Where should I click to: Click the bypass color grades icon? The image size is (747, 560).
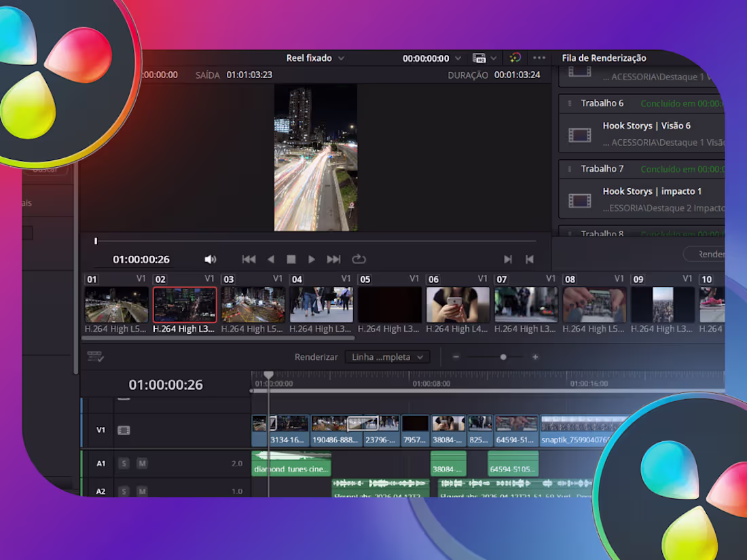pos(515,58)
